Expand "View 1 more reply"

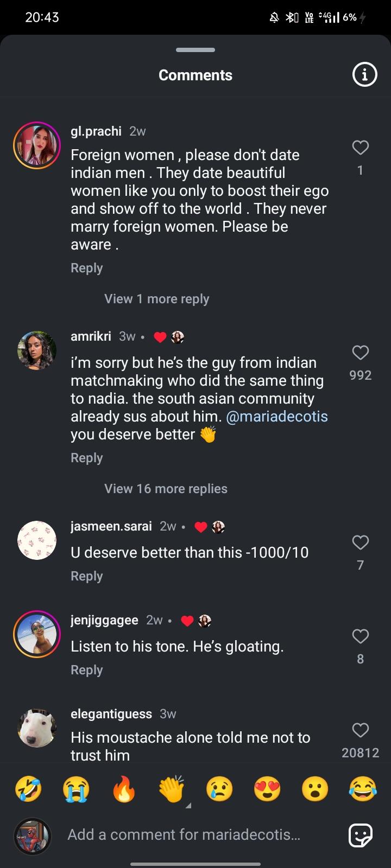pyautogui.click(x=156, y=299)
